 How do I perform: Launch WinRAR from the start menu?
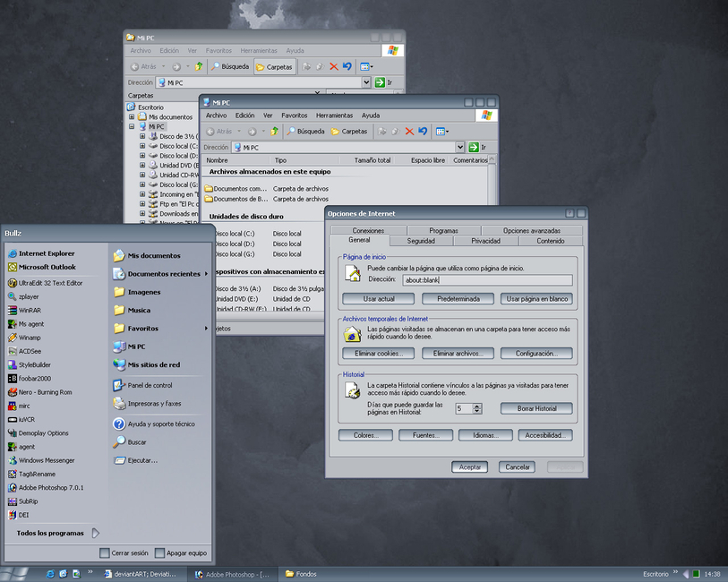coord(24,311)
